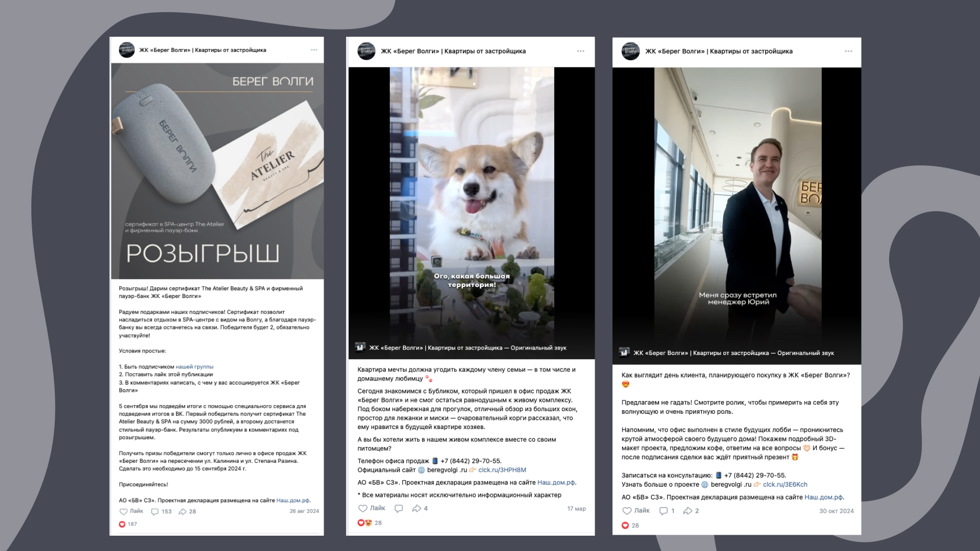The width and height of the screenshot is (980, 551).
Task: Like the corgi post
Action: [x=372, y=508]
